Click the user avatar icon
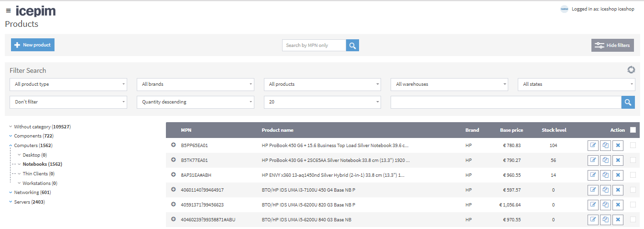This screenshot has height=229, width=644. (564, 9)
